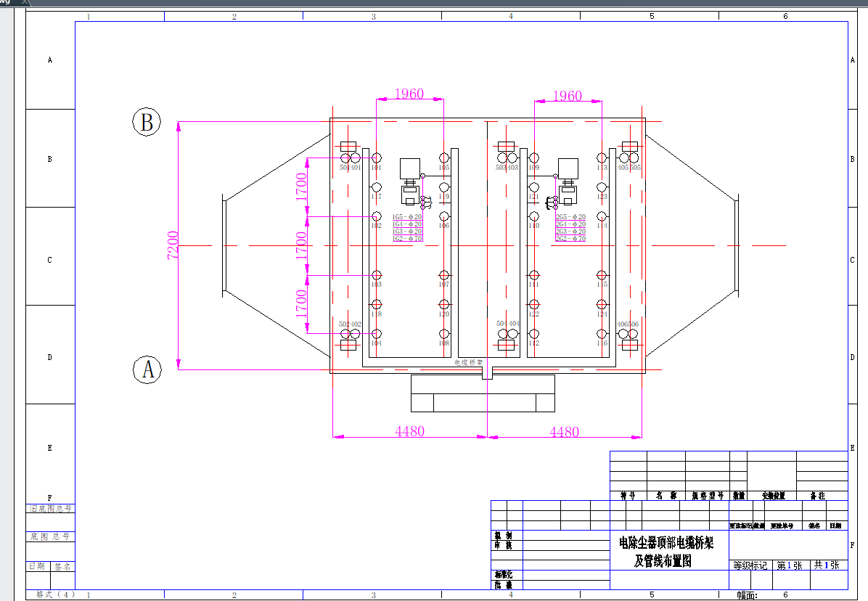
Task: Select the dwg document tab
Action: 7,2
